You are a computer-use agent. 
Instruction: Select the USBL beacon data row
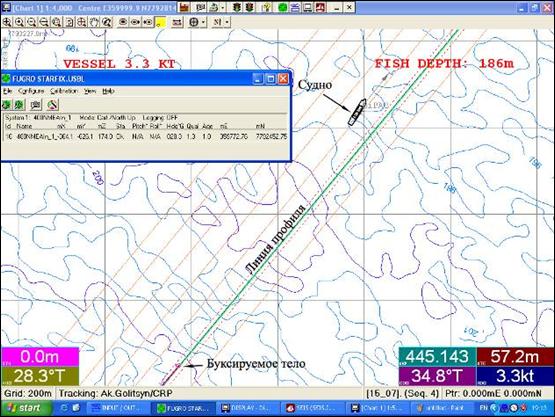click(x=146, y=136)
